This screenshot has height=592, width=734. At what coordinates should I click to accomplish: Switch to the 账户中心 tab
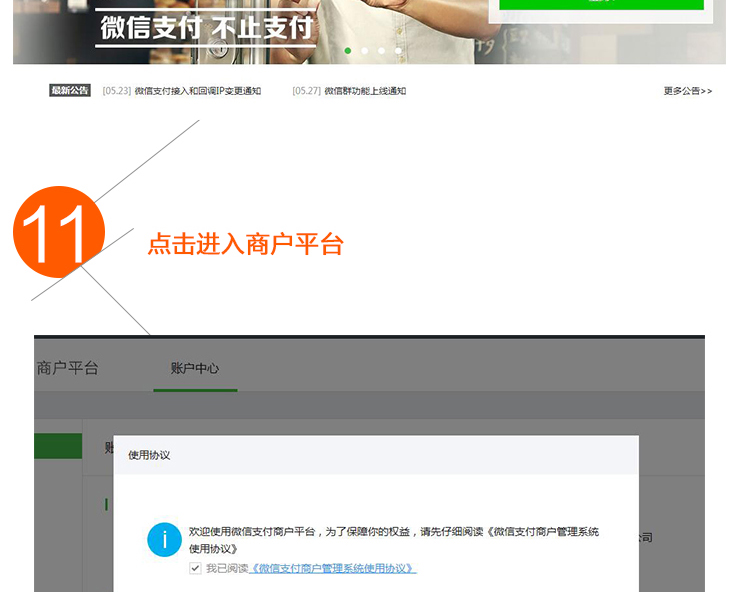(195, 368)
